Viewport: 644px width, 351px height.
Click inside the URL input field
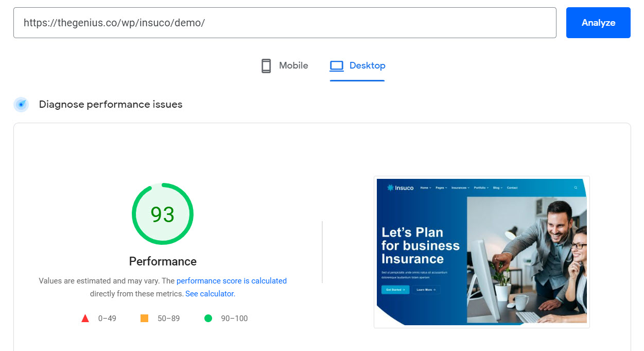[x=284, y=23]
